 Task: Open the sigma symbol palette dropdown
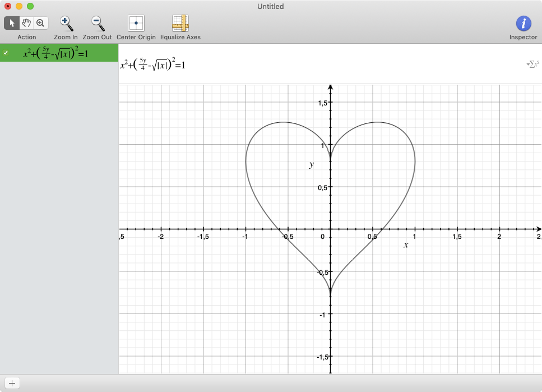click(532, 64)
